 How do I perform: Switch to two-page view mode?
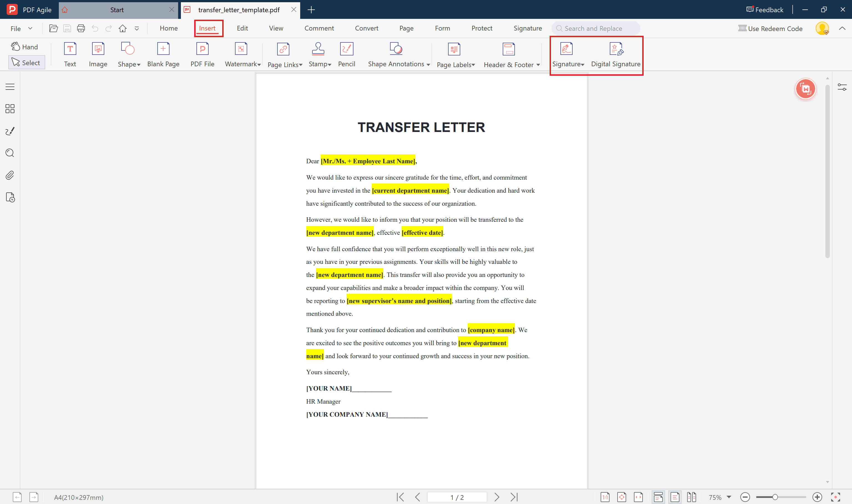pos(692,497)
